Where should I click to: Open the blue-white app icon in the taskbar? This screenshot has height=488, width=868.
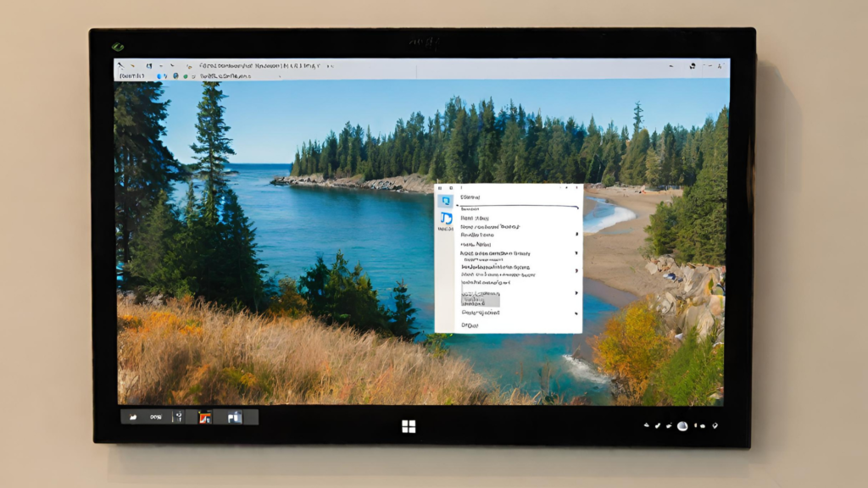pyautogui.click(x=234, y=417)
